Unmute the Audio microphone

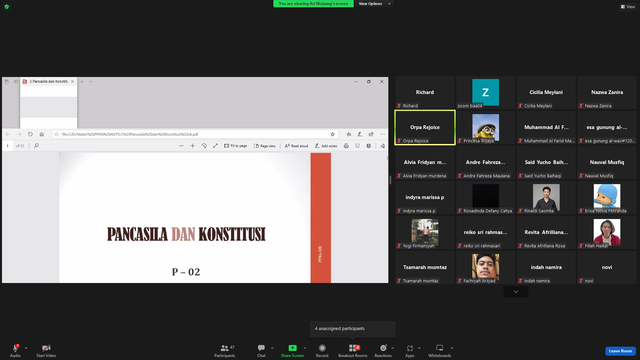(x=15, y=351)
